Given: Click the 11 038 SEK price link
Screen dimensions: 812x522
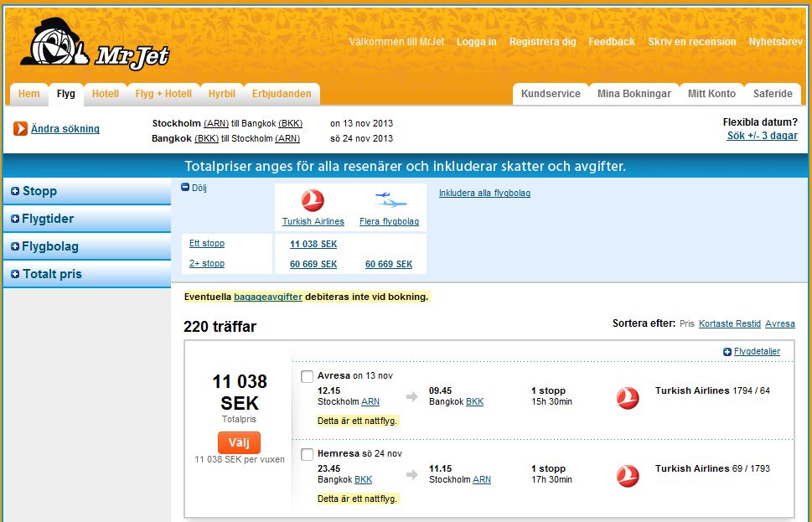Looking at the screenshot, I should 313,245.
